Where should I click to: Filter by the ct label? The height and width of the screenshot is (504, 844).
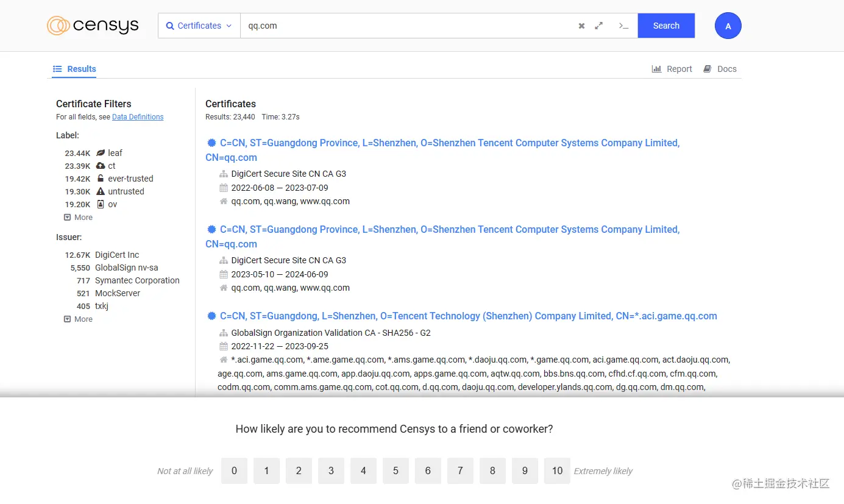click(112, 166)
